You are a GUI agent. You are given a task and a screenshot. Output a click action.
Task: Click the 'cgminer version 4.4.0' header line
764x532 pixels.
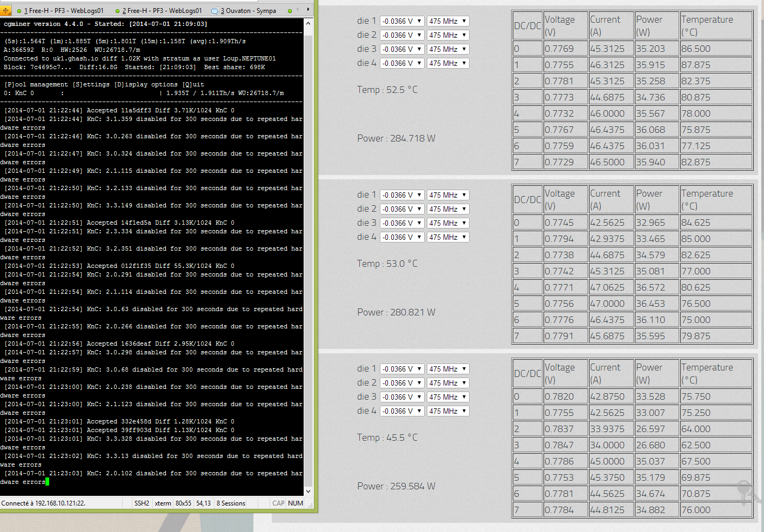coord(105,24)
